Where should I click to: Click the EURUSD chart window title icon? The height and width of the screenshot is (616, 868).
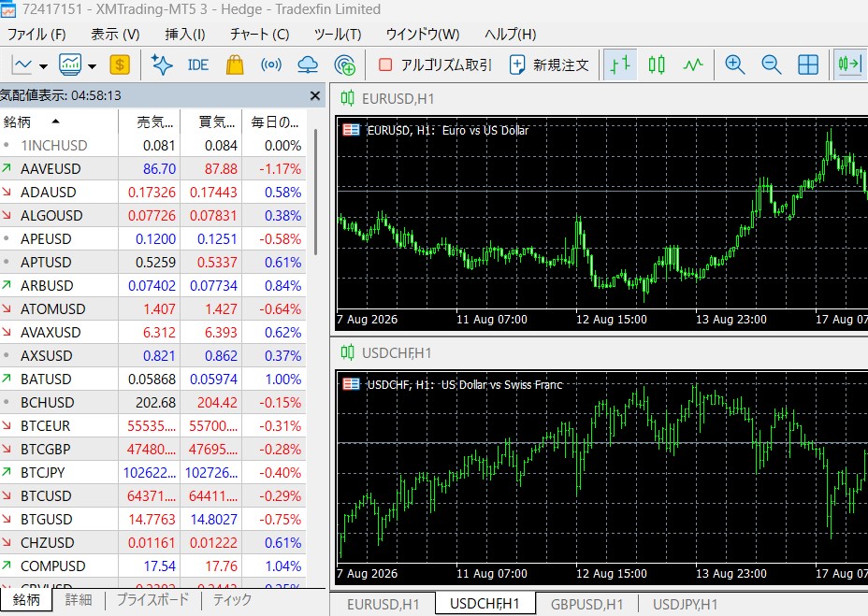point(348,98)
